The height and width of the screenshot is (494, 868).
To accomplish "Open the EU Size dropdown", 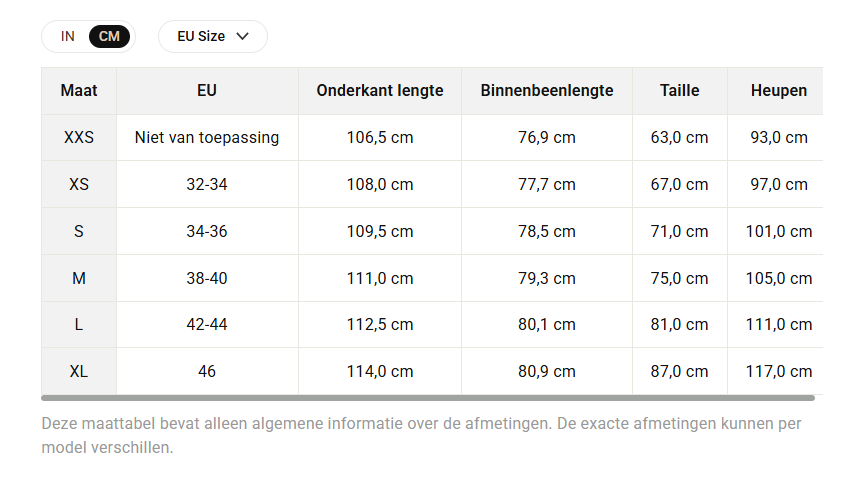I will pyautogui.click(x=213, y=37).
